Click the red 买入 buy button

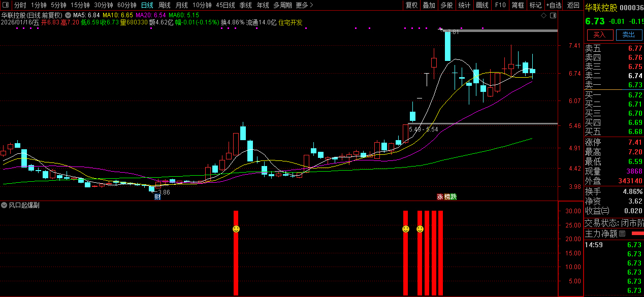(600, 35)
